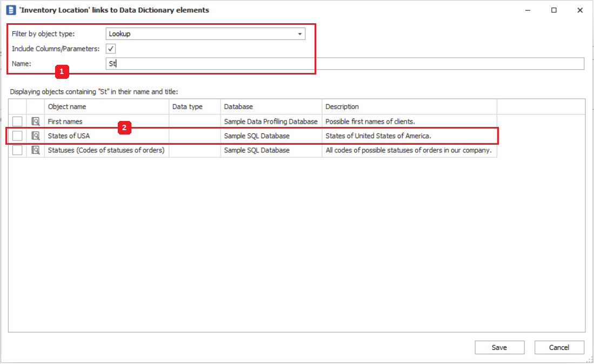
Task: Sort by Object name column header
Action: (106, 107)
